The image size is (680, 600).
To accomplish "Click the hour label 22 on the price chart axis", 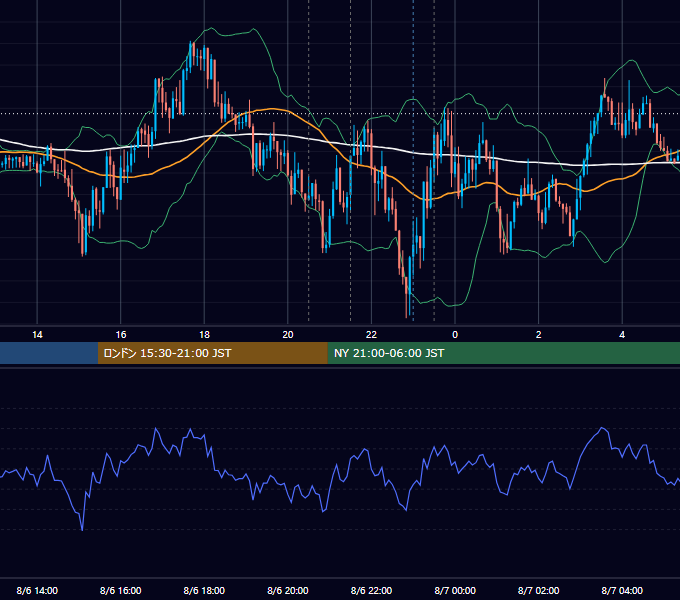I will point(371,335).
